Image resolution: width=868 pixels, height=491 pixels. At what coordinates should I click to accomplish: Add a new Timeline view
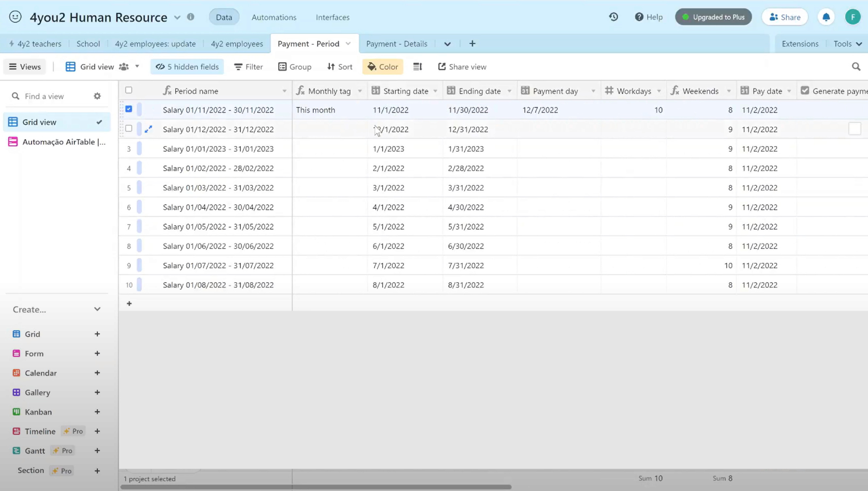point(97,431)
